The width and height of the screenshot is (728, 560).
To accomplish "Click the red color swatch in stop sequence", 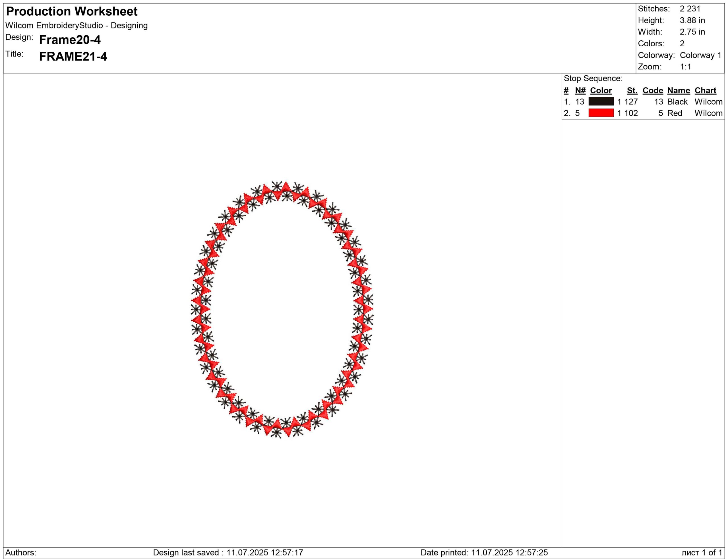I will click(x=601, y=113).
